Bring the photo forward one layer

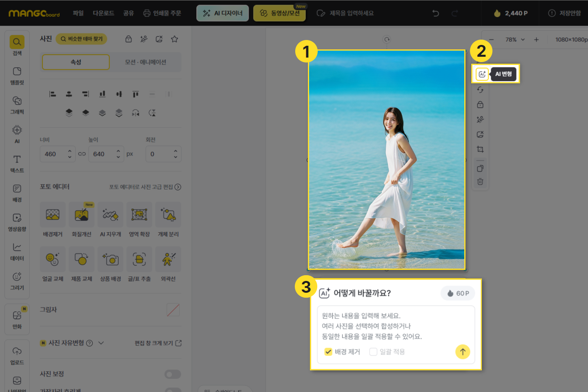85,113
